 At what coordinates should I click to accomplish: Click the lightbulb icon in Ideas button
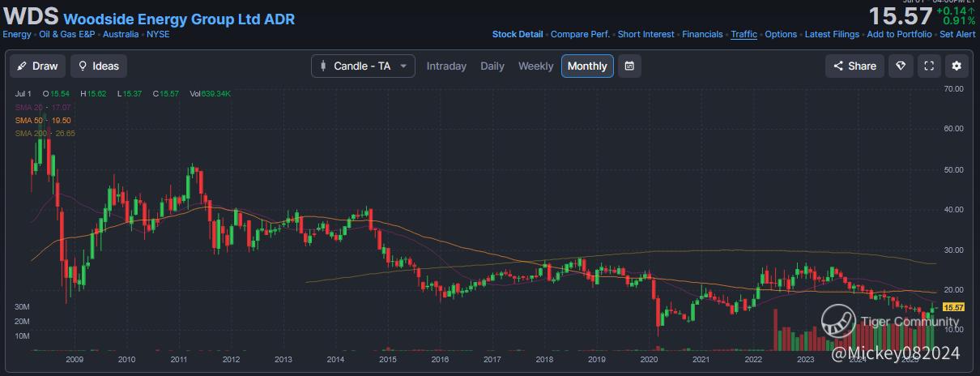pos(83,66)
